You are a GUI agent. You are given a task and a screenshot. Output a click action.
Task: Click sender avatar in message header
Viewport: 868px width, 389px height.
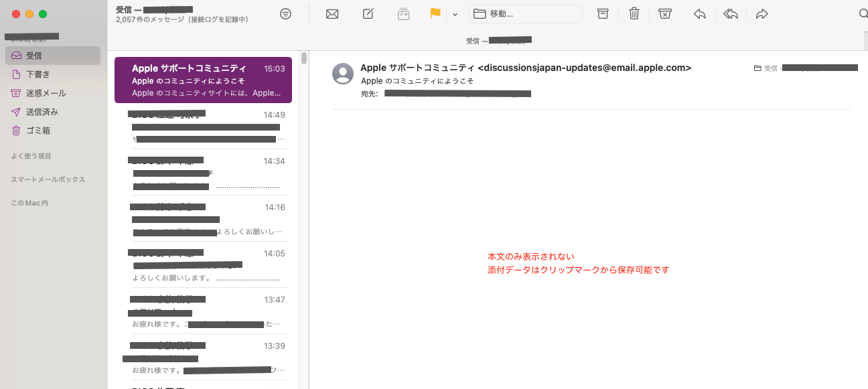tap(343, 74)
